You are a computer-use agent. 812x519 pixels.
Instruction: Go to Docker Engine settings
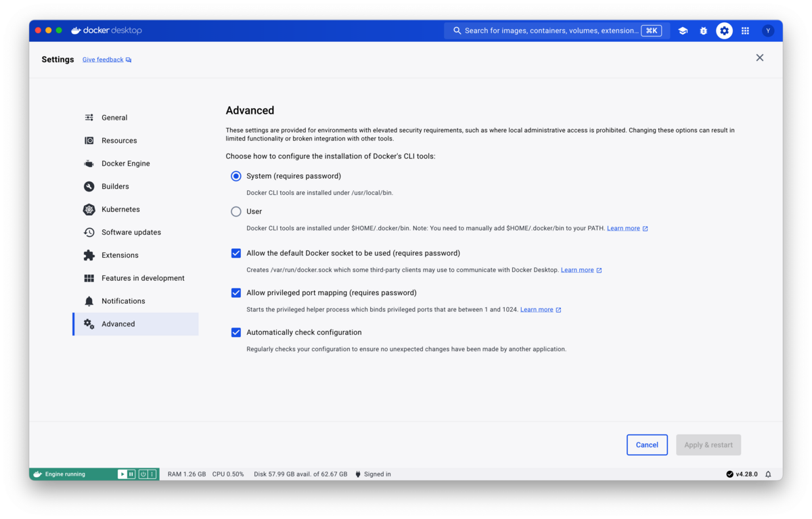click(135, 164)
